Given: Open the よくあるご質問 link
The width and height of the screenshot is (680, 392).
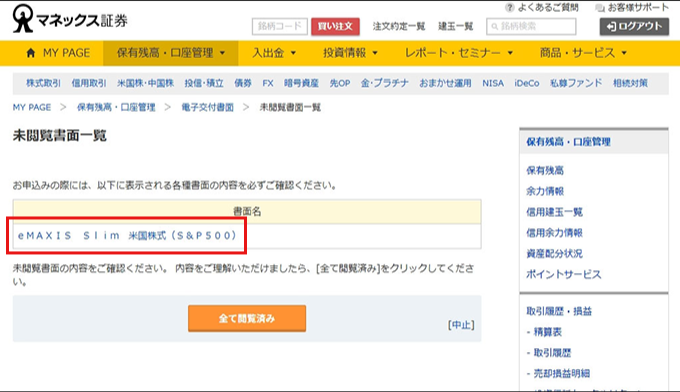Looking at the screenshot, I should pos(548,7).
